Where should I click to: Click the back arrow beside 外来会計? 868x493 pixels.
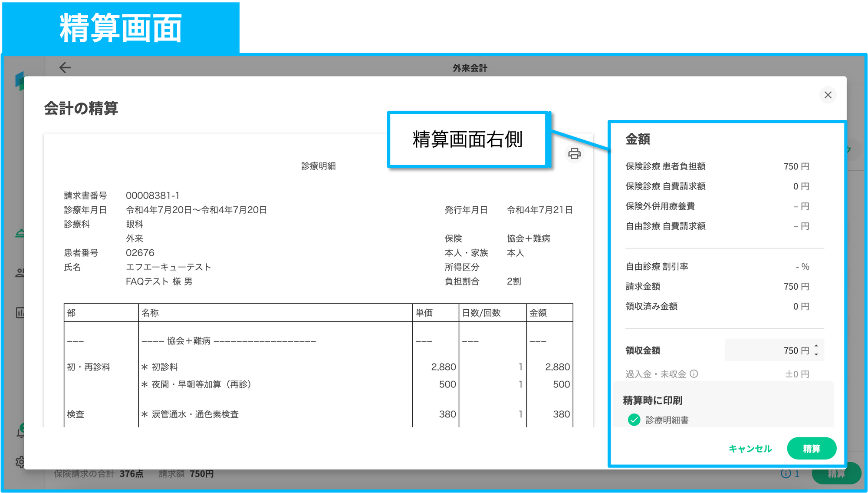65,67
